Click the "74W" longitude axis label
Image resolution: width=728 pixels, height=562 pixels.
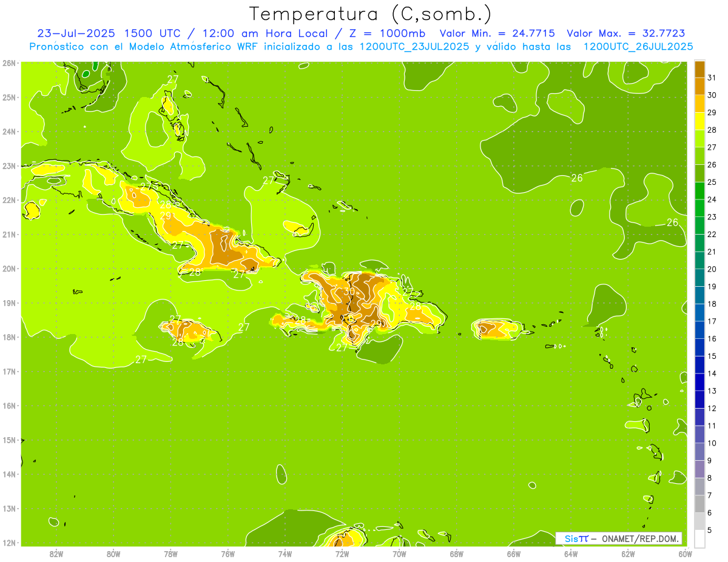(285, 554)
